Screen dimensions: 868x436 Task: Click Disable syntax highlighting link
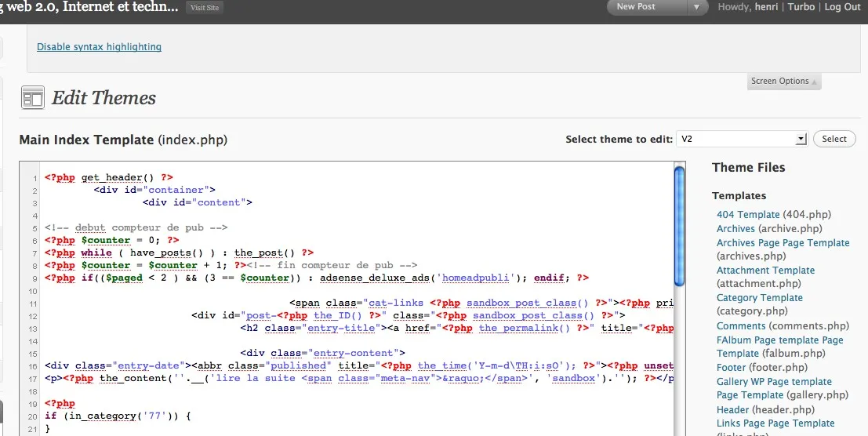click(99, 47)
